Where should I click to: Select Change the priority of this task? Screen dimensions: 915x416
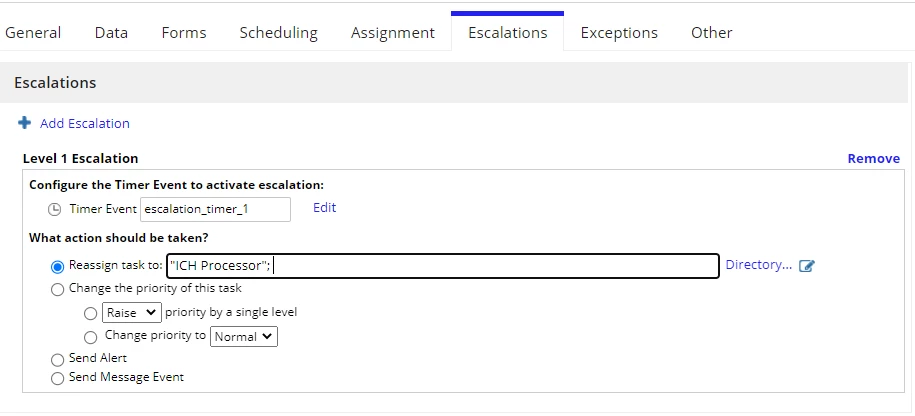pyautogui.click(x=57, y=289)
